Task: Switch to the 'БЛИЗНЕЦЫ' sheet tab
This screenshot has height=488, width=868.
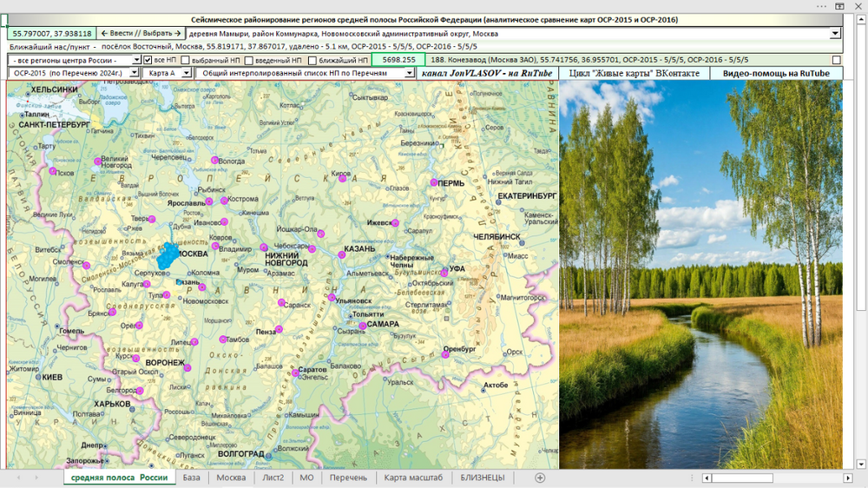Action: point(483,478)
